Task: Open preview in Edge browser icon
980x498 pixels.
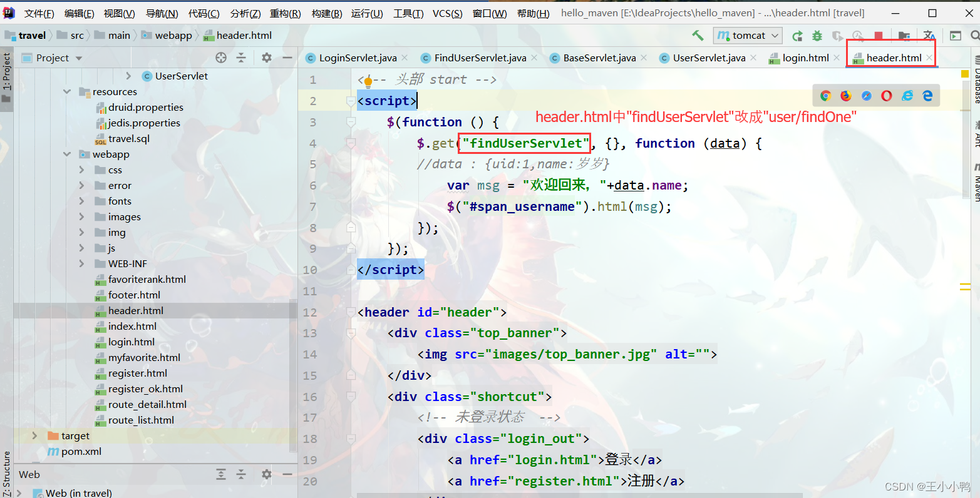Action: [927, 96]
